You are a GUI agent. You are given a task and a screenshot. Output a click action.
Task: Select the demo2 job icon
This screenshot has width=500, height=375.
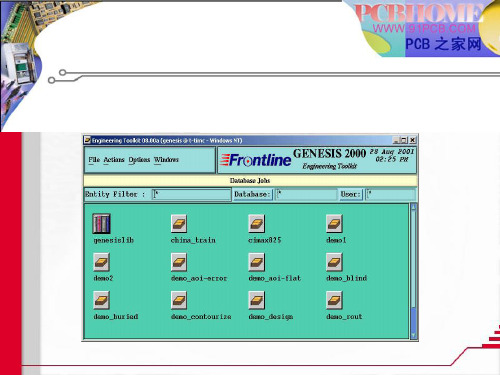102,262
